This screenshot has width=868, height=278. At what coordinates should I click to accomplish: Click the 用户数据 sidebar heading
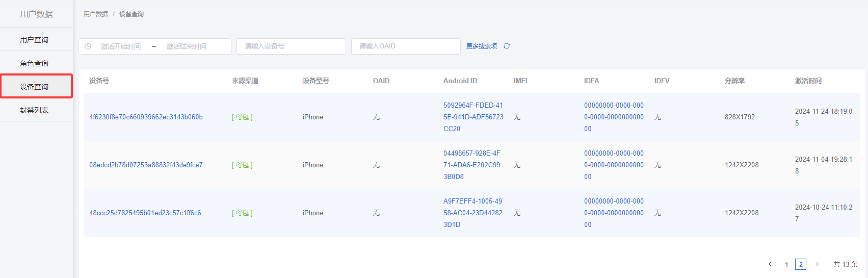coord(37,14)
